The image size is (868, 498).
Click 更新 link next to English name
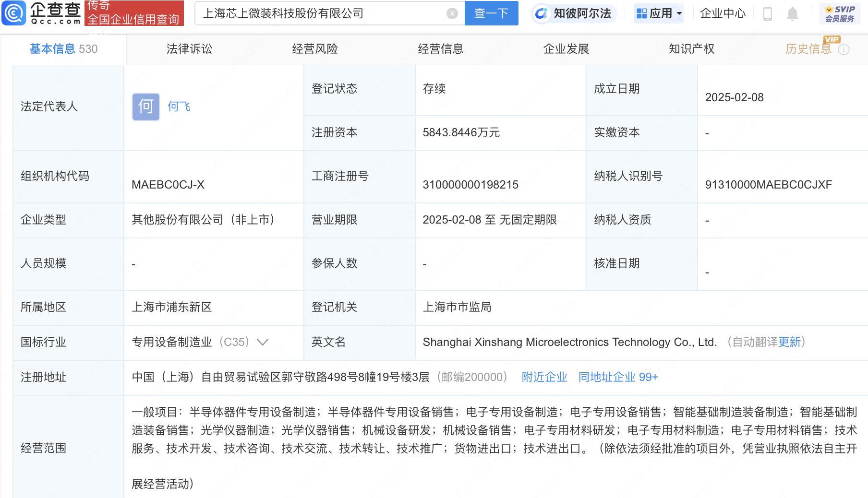point(790,342)
